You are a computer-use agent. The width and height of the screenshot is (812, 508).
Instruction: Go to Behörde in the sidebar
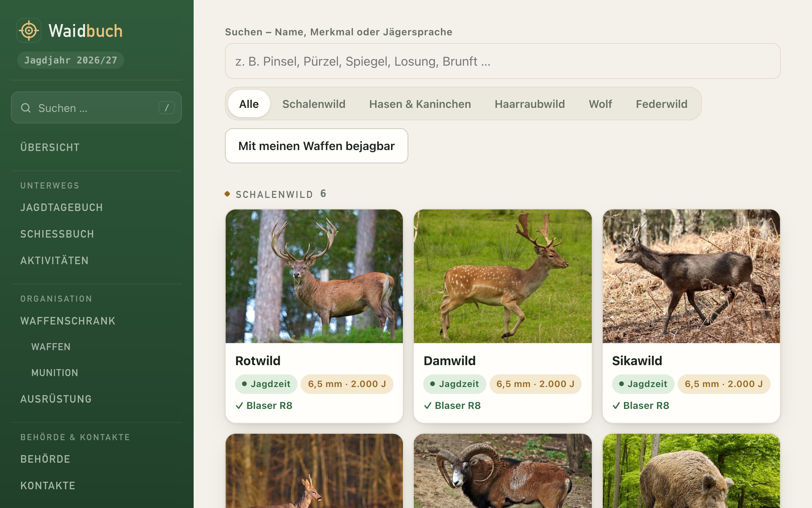pyautogui.click(x=45, y=459)
